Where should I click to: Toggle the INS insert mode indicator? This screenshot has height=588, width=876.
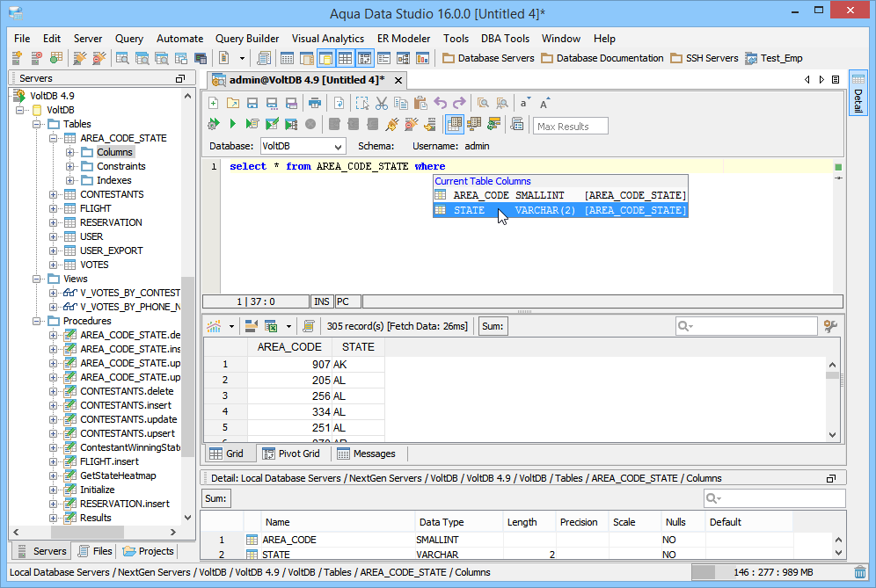coord(322,301)
